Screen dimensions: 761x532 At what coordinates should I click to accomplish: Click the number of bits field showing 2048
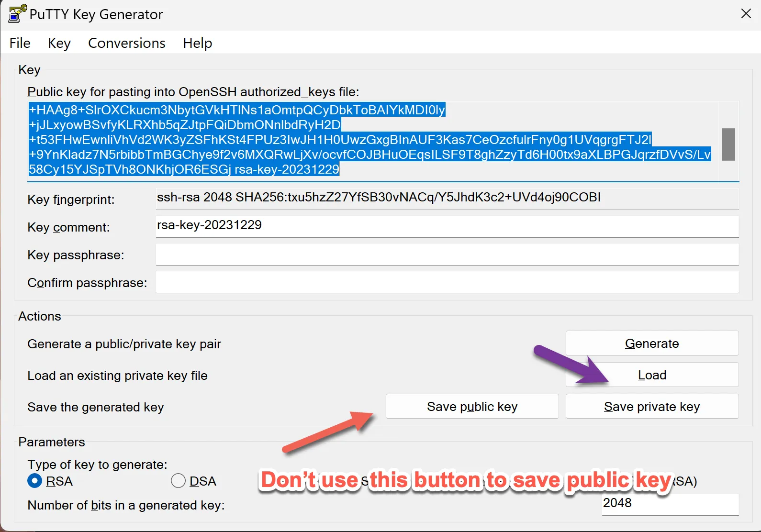[x=670, y=504]
